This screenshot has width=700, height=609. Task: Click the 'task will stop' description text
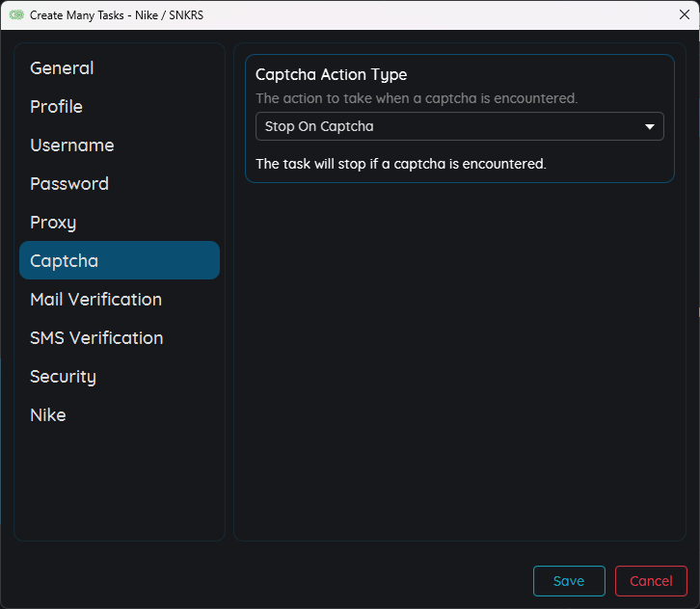[x=400, y=164]
